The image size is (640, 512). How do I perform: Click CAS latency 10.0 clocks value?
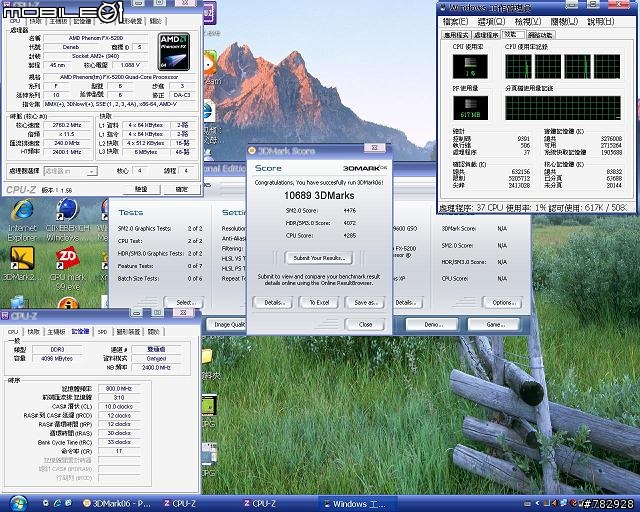(119, 407)
